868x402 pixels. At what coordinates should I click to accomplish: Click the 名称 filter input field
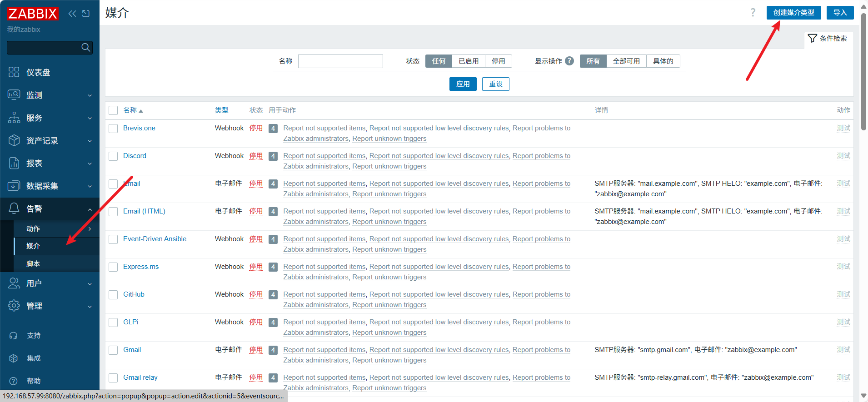click(x=340, y=61)
